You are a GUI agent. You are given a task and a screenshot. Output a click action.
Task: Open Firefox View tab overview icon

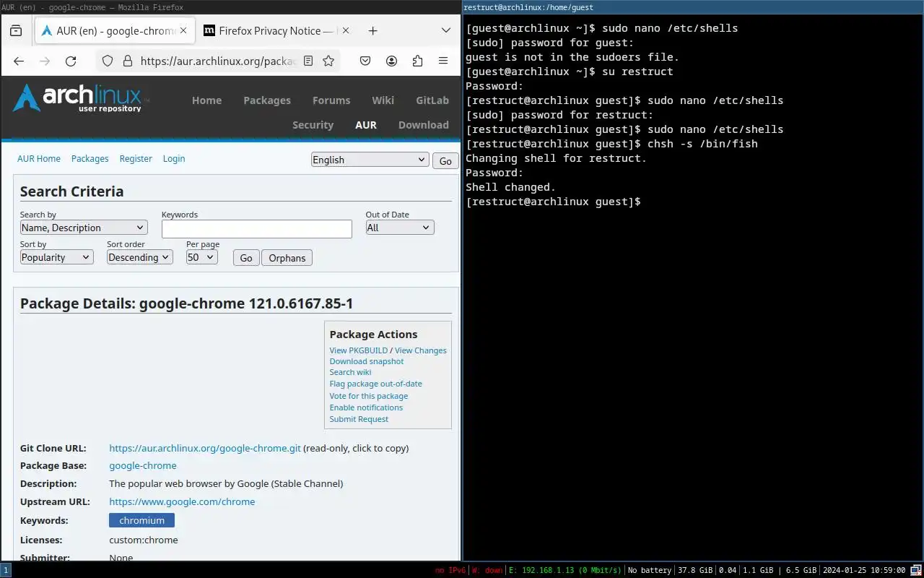(x=16, y=31)
